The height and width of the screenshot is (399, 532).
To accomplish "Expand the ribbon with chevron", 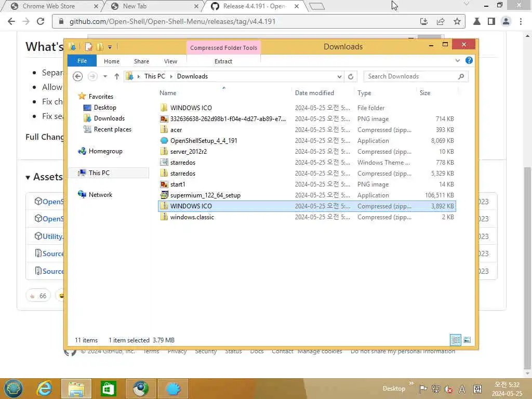I will click(457, 60).
